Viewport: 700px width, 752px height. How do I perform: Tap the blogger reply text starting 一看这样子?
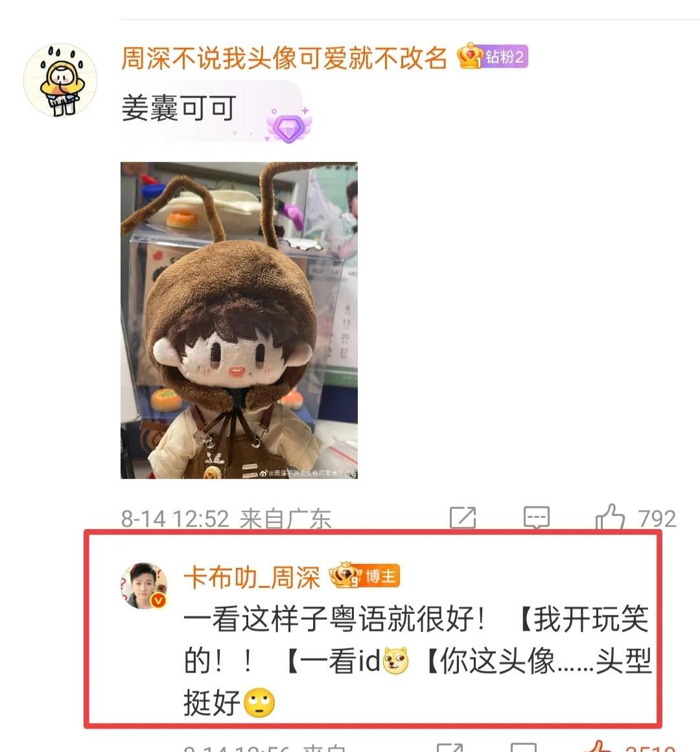[x=417, y=661]
